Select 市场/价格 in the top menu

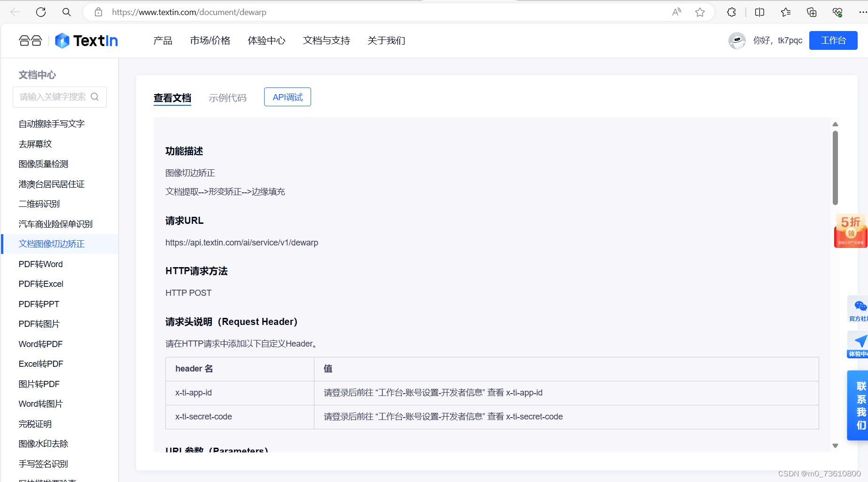point(210,41)
